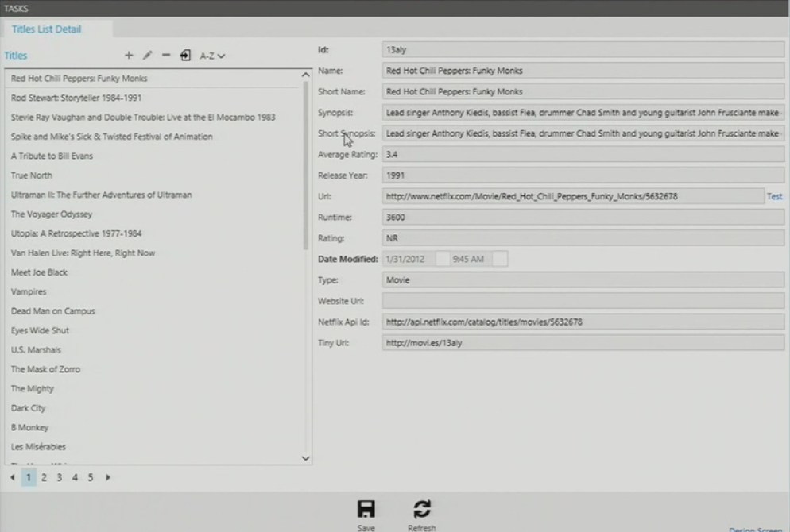The image size is (790, 532).
Task: Click the Short Synopsis input field
Action: (x=583, y=133)
